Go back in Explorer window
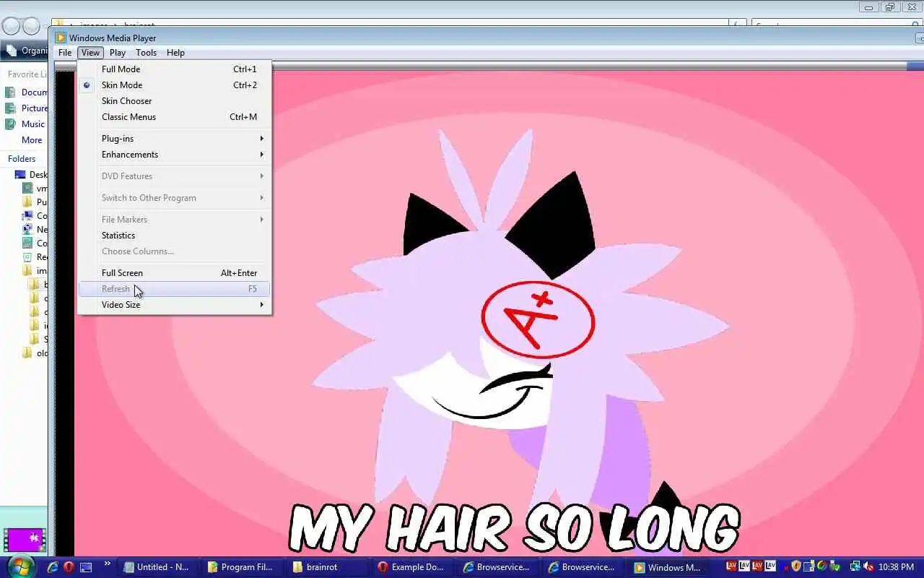Image resolution: width=924 pixels, height=578 pixels. 11,26
